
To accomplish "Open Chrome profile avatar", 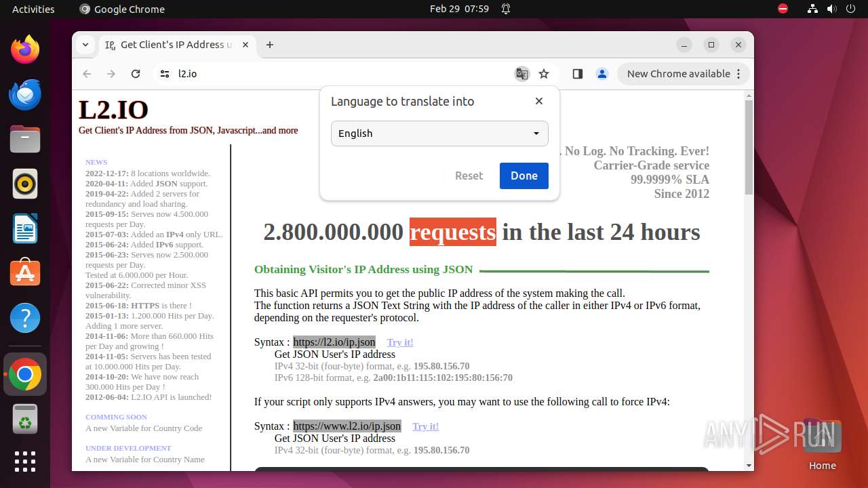I will (x=602, y=74).
